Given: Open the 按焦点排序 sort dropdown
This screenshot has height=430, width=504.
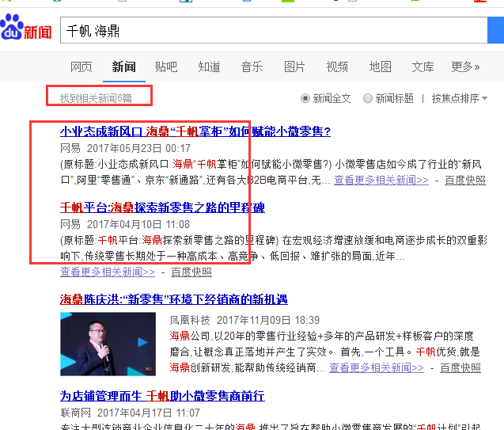Looking at the screenshot, I should coord(460,98).
